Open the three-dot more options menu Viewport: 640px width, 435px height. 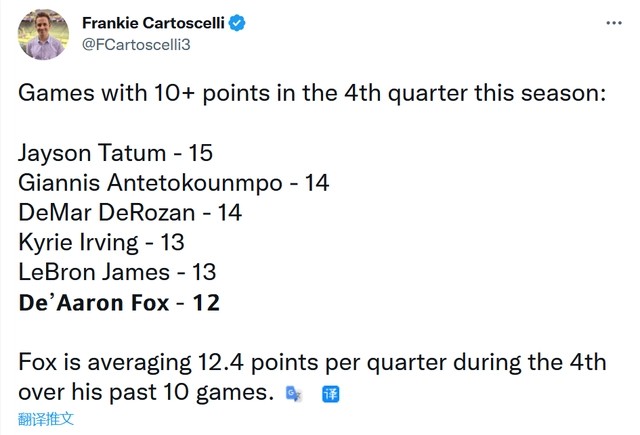(x=613, y=23)
